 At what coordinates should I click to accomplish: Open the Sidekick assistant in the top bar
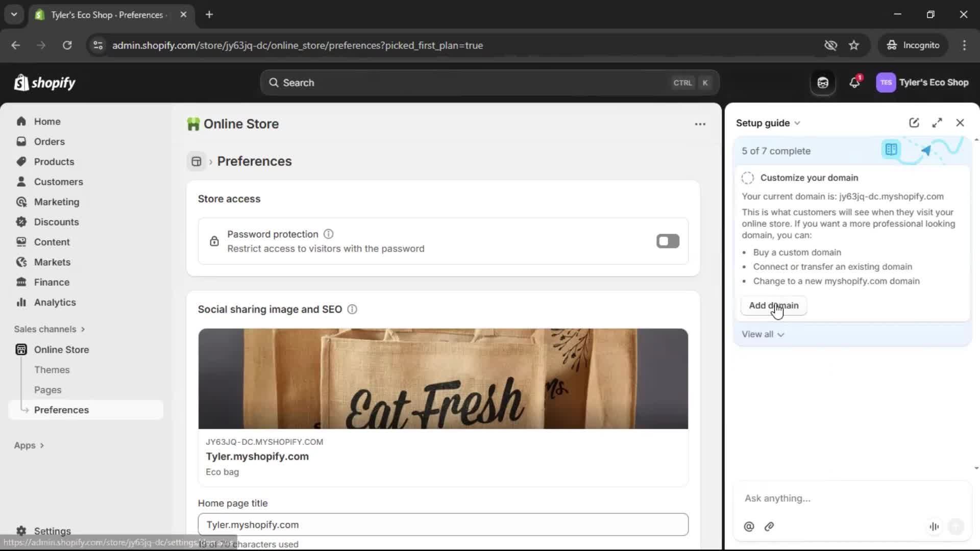(x=822, y=82)
